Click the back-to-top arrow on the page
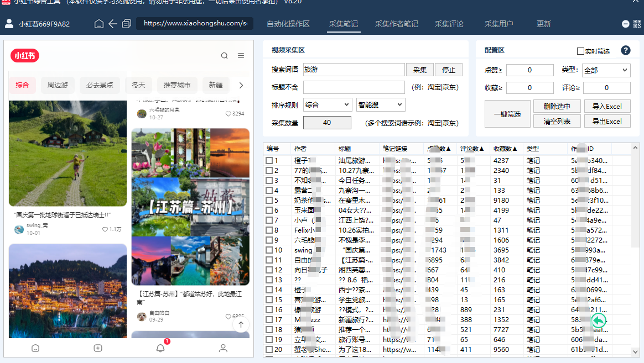Image resolution: width=644 pixels, height=363 pixels. click(241, 324)
